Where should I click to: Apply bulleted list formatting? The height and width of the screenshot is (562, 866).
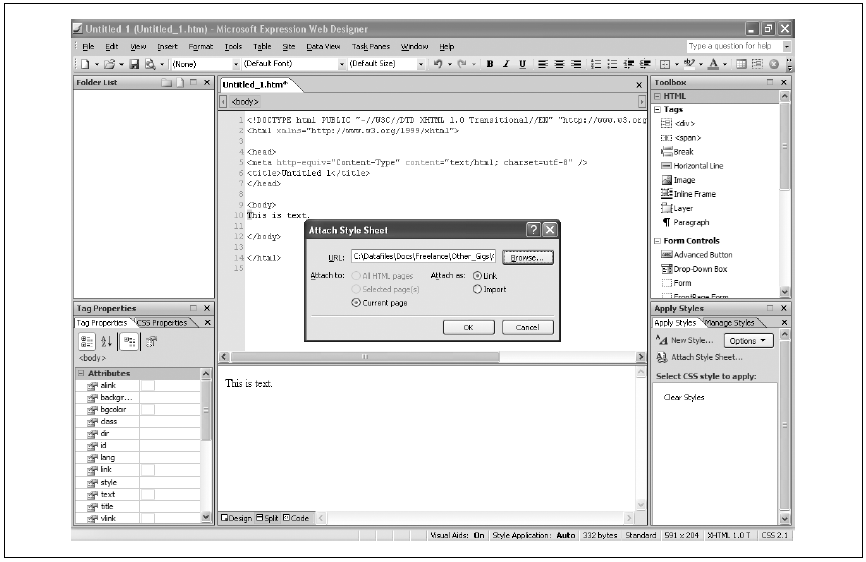612,64
